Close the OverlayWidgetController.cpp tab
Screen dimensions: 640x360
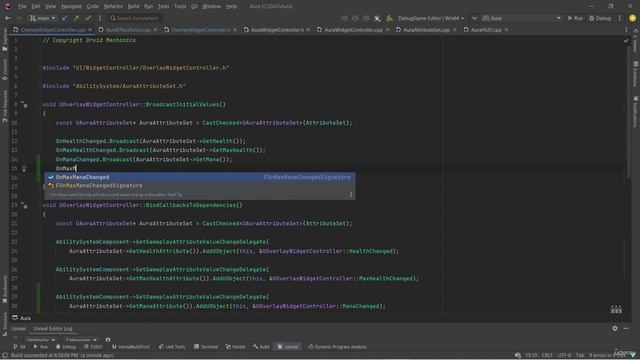pos(90,30)
